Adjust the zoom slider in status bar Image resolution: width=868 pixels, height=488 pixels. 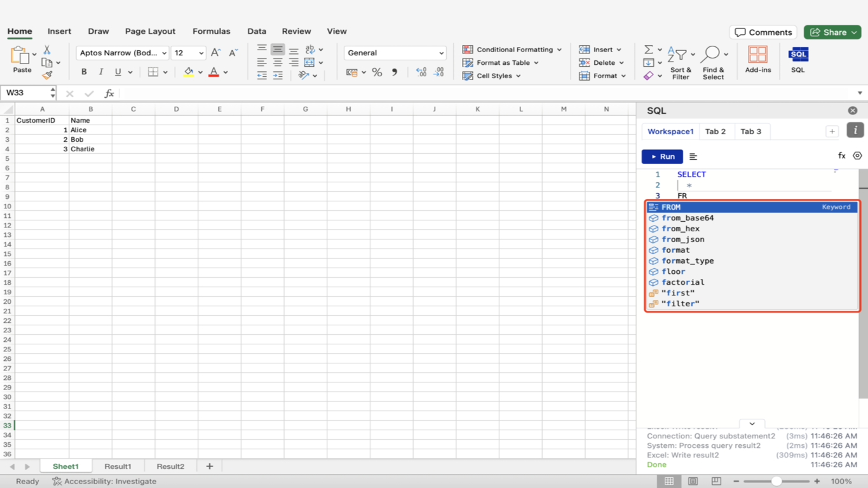(776, 482)
